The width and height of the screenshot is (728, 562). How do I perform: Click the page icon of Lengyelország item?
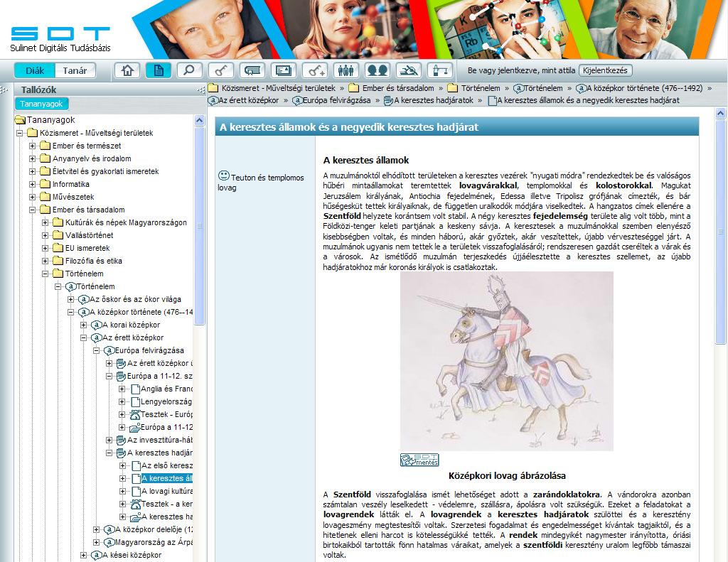point(136,401)
